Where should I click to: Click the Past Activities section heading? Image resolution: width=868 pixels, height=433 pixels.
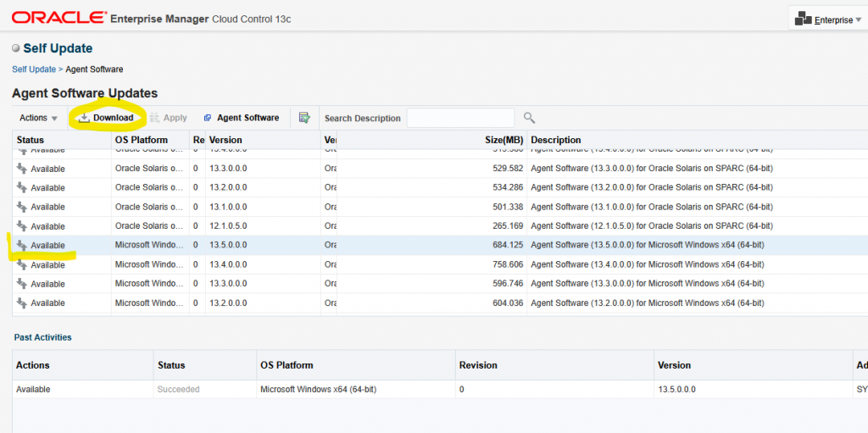pos(42,337)
